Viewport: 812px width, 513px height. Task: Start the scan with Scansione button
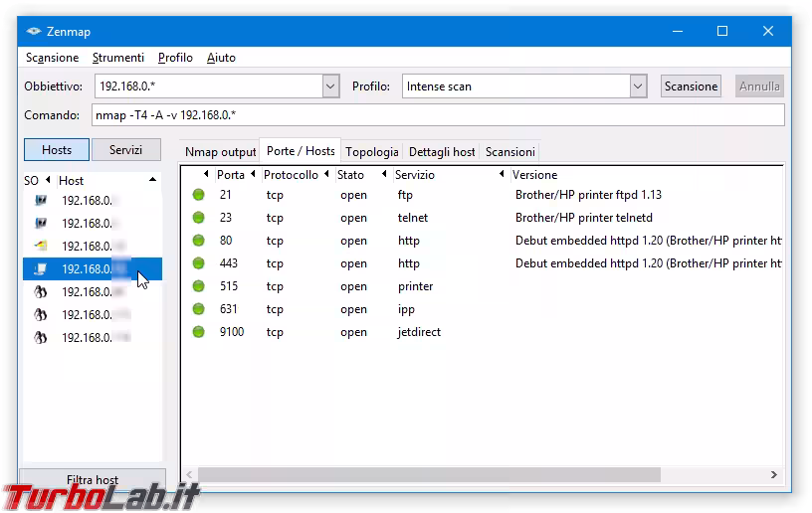pyautogui.click(x=691, y=86)
